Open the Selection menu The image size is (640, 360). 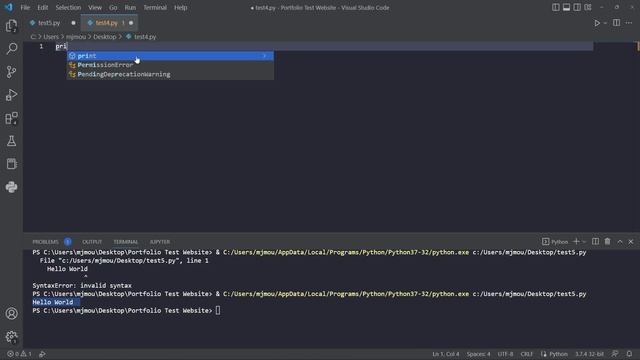[x=68, y=7]
